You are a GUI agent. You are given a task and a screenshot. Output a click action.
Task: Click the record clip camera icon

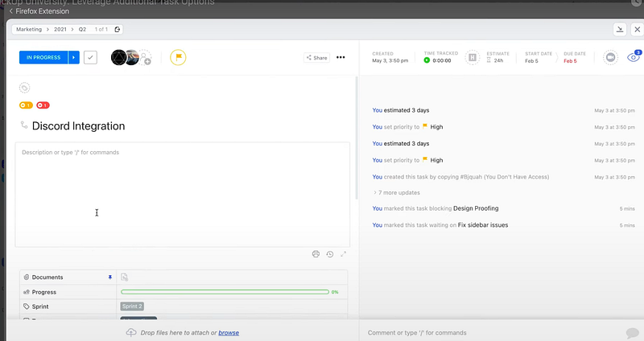click(x=610, y=57)
